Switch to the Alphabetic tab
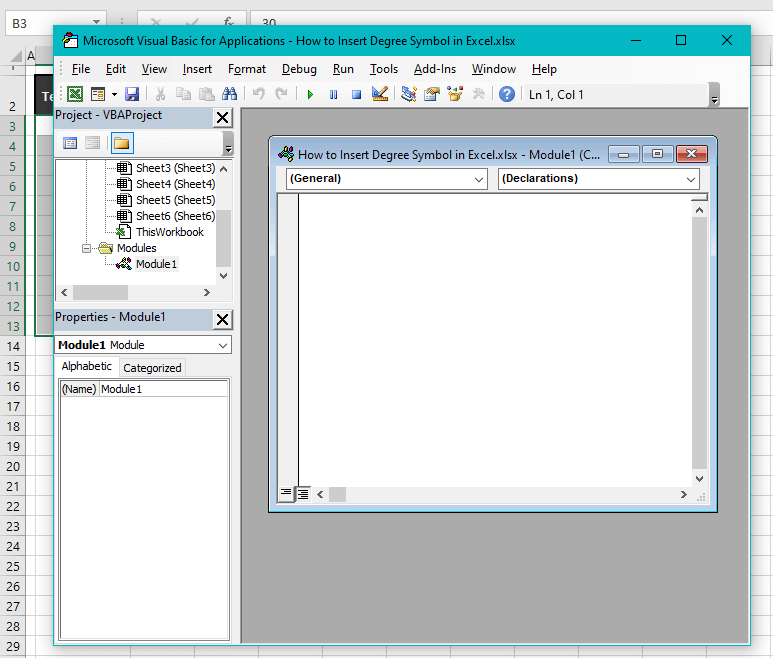The image size is (773, 658). (x=87, y=366)
